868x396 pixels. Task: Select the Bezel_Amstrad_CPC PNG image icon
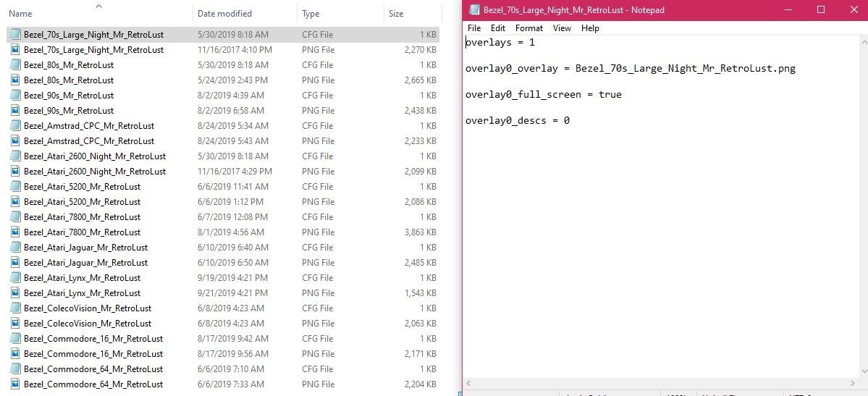click(x=15, y=141)
